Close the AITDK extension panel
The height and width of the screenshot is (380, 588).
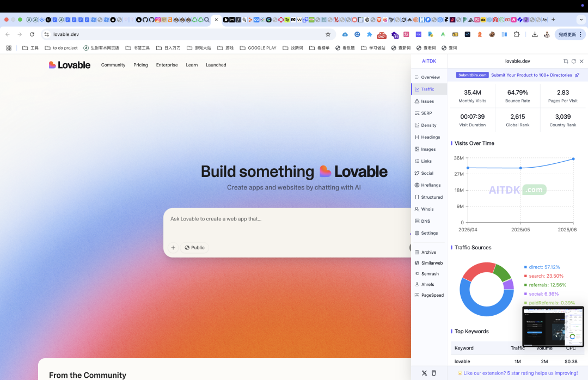point(581,61)
